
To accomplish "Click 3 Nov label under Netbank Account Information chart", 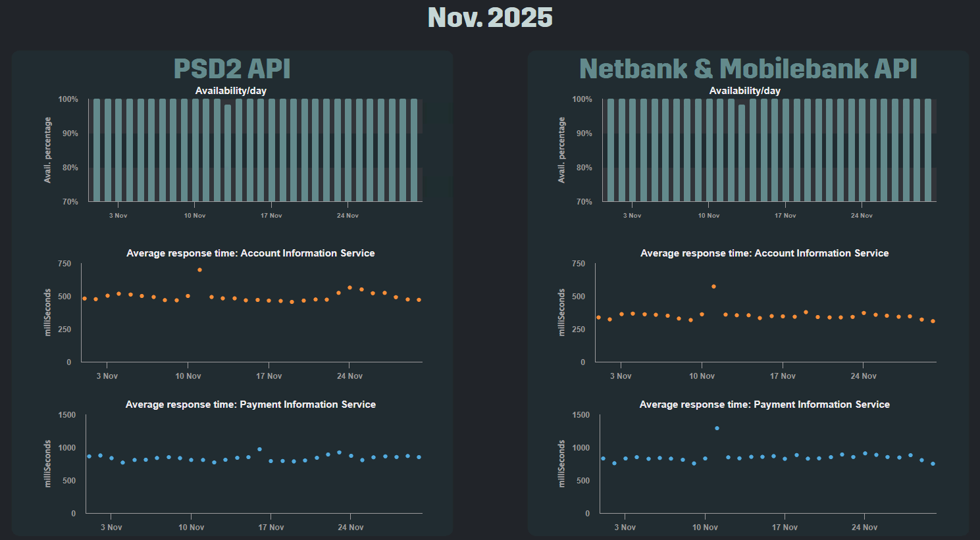I will pos(621,376).
